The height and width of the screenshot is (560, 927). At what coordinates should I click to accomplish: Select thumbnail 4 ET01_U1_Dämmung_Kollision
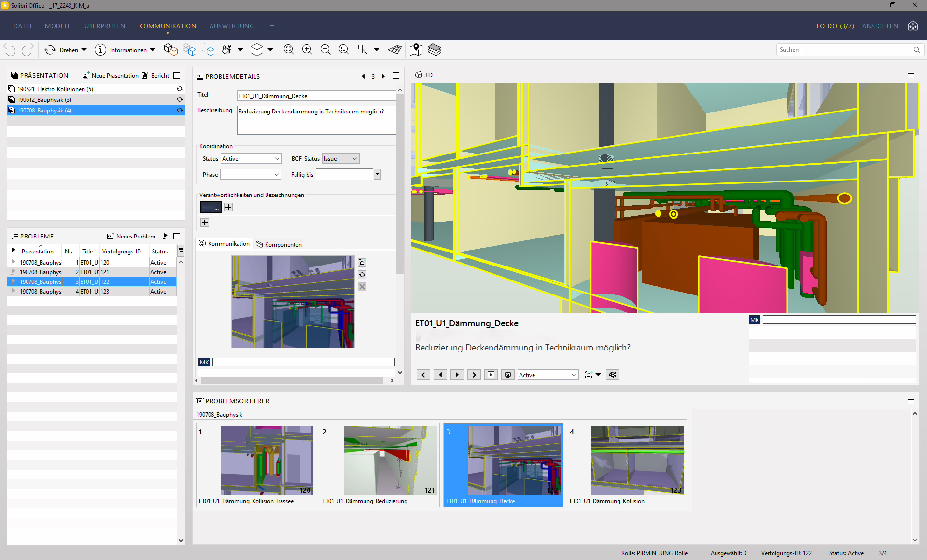[x=627, y=465]
